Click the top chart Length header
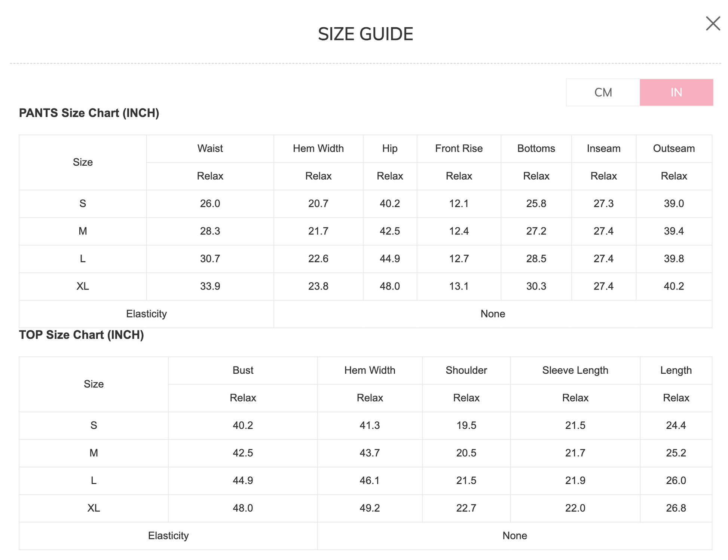Screen dimensions: 728x560 click(x=676, y=370)
